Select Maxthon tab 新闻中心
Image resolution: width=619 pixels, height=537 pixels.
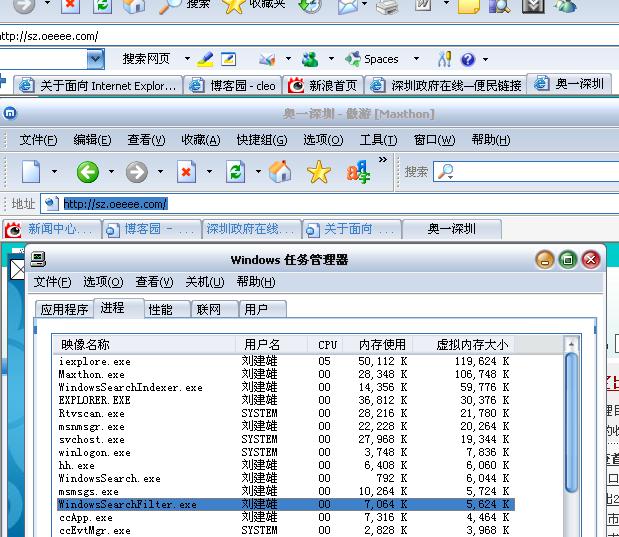(52, 229)
